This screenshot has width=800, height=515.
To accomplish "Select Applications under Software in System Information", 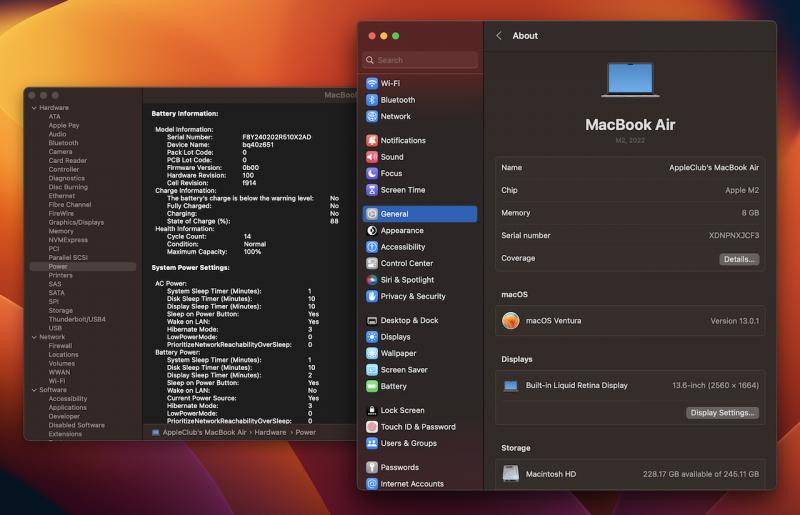I will (x=67, y=407).
